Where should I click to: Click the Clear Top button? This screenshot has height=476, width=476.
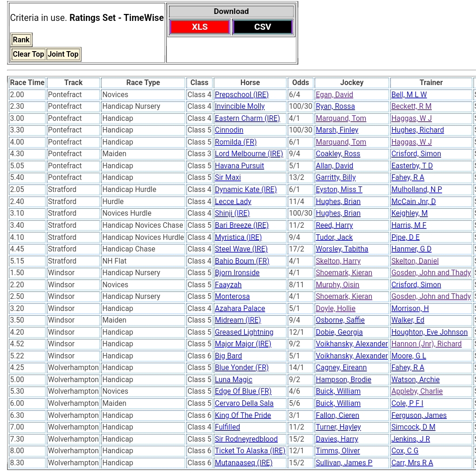pos(28,54)
